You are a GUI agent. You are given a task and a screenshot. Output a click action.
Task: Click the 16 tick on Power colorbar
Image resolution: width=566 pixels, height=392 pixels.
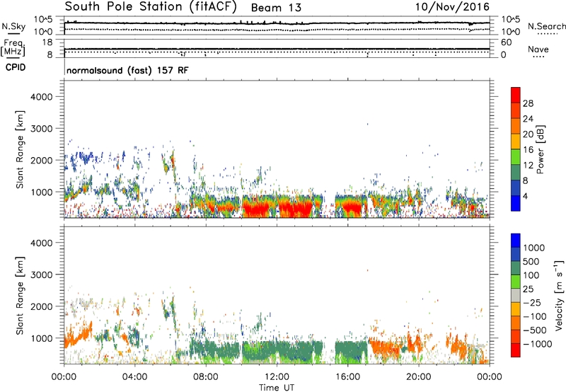point(528,150)
